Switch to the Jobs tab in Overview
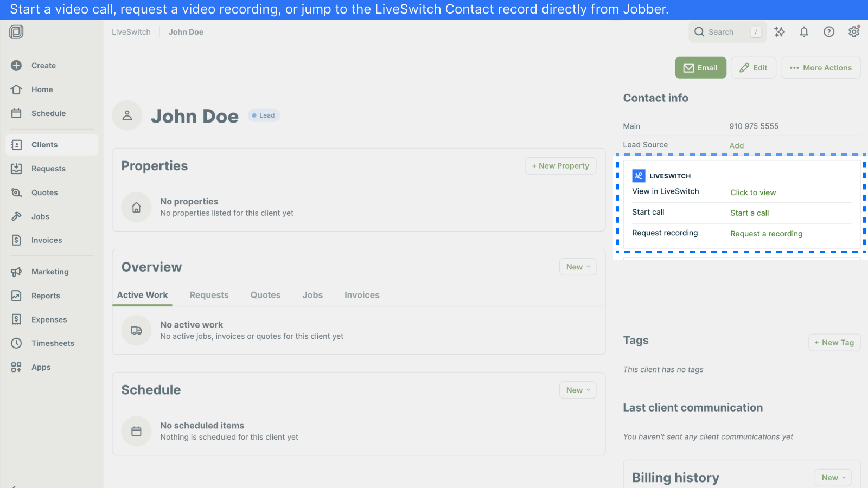Screen dimensions: 868x488 312,295
